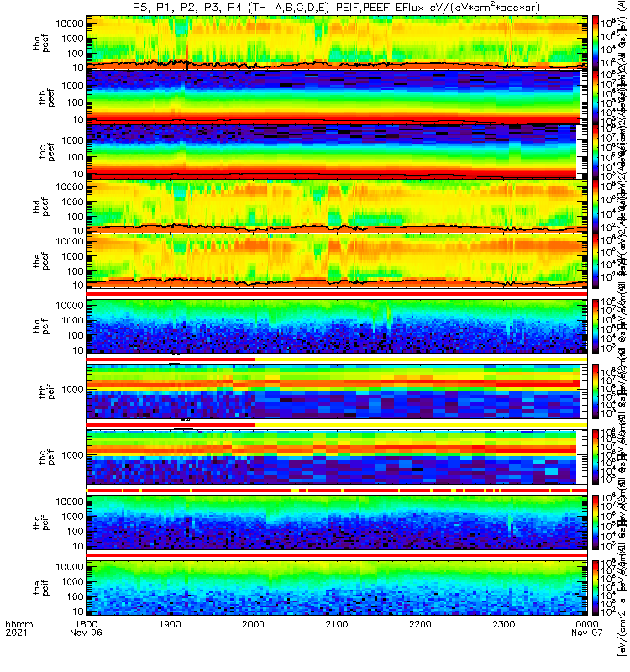Select the 'thc peif' panel label

pyautogui.click(x=46, y=457)
